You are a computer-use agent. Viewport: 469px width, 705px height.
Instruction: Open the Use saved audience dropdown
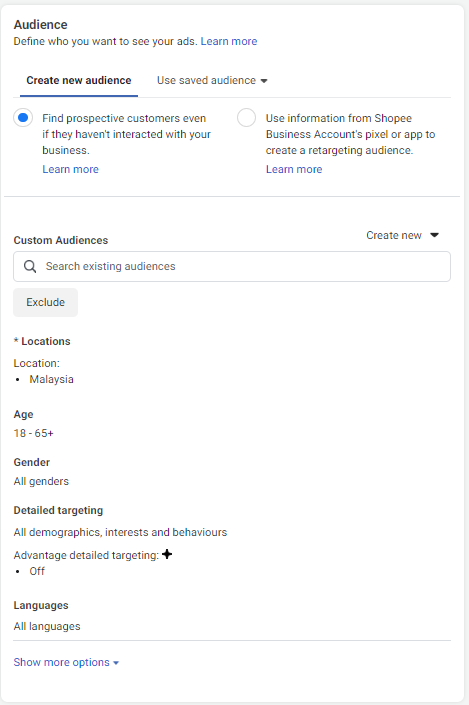[212, 80]
